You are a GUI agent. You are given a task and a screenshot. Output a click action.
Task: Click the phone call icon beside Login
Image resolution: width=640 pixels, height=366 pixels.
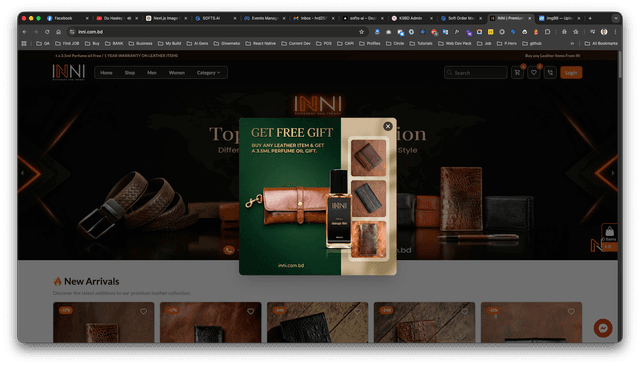click(550, 73)
